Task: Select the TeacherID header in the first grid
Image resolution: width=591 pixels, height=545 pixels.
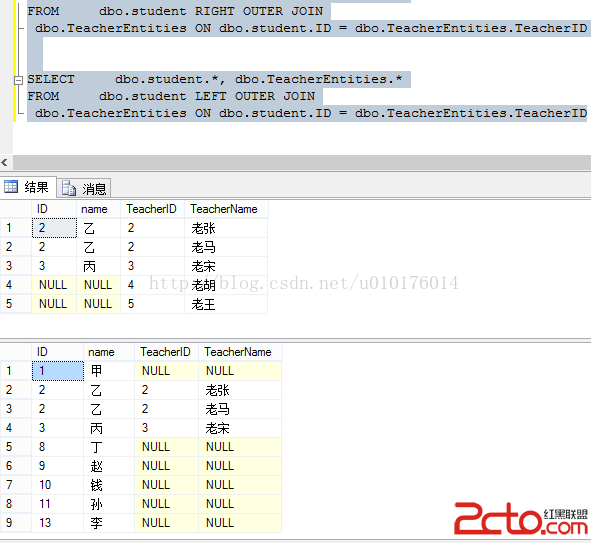Action: pyautogui.click(x=152, y=209)
